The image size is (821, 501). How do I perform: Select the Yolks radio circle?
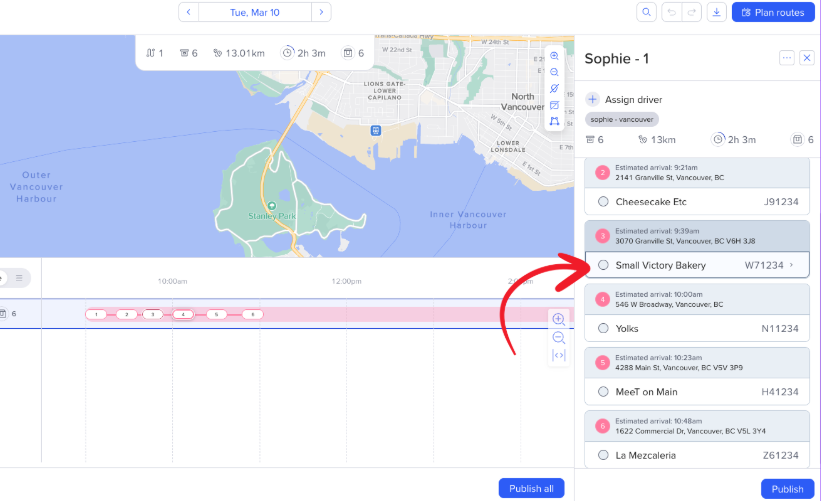(603, 328)
